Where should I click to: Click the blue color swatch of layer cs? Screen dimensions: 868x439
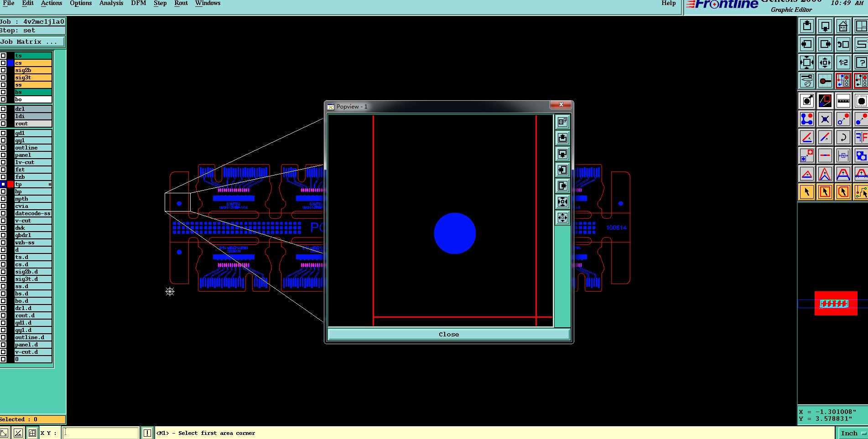[10, 63]
